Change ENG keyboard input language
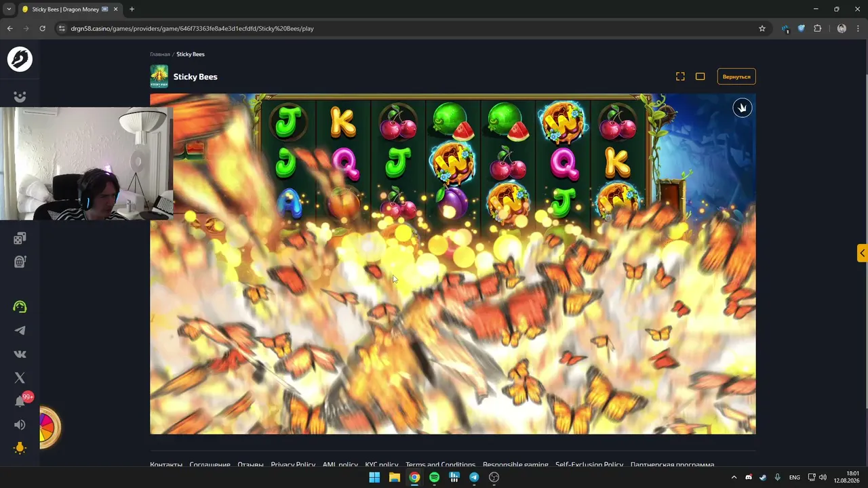 click(x=794, y=477)
